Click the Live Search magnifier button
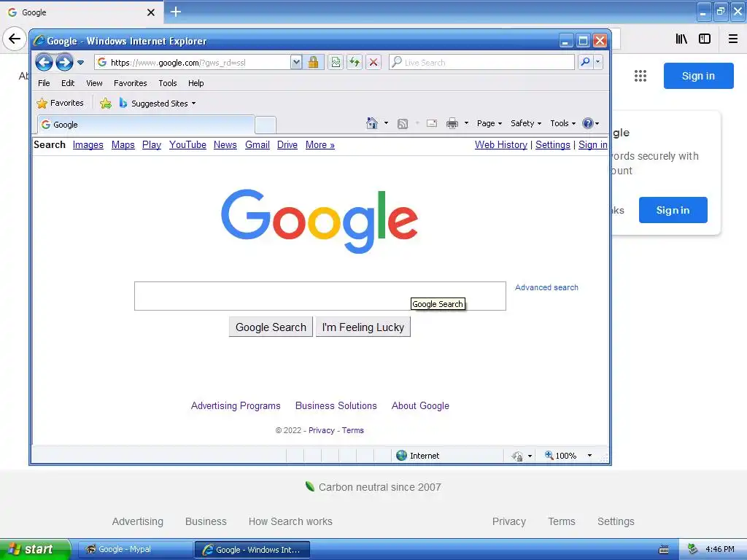 (x=585, y=62)
